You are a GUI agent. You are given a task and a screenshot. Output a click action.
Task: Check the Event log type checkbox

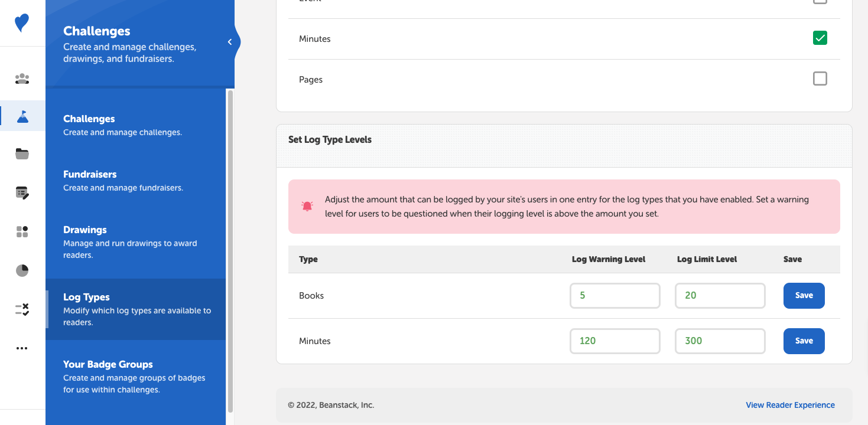pyautogui.click(x=820, y=2)
